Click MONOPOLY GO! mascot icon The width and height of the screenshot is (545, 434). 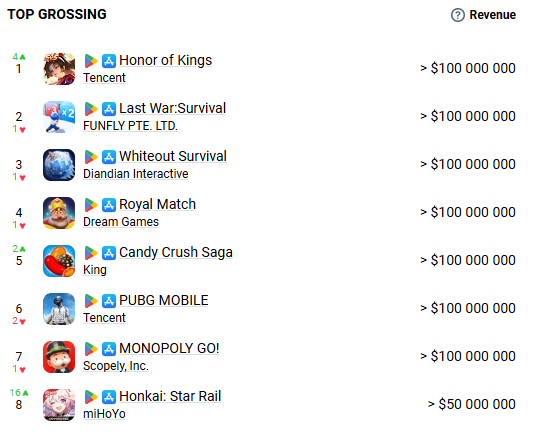tap(59, 357)
